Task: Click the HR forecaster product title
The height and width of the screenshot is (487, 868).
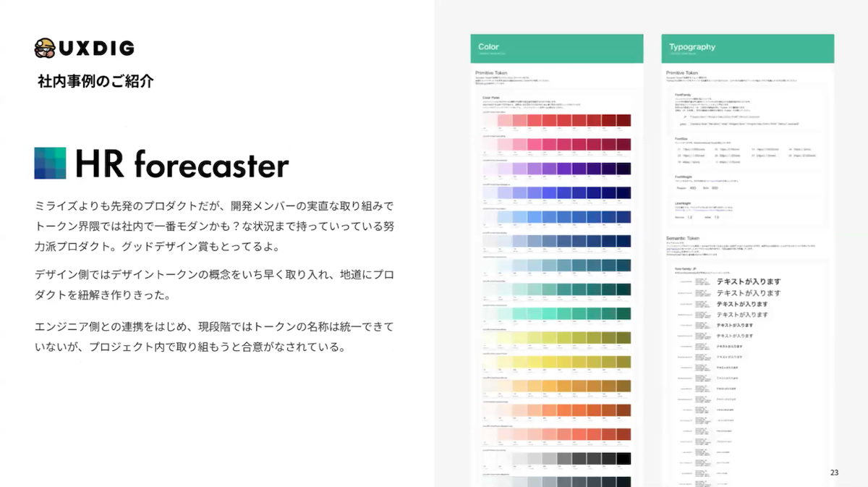Action: (182, 164)
